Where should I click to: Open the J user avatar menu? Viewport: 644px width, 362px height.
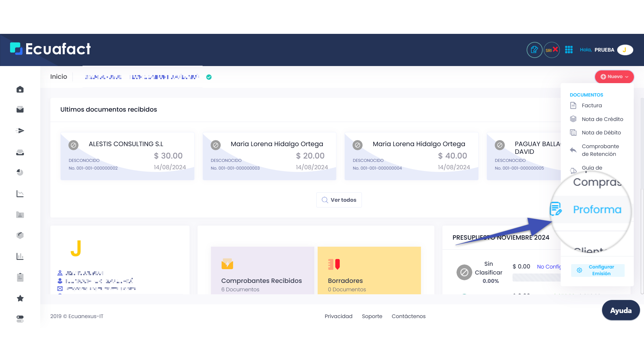click(x=625, y=50)
